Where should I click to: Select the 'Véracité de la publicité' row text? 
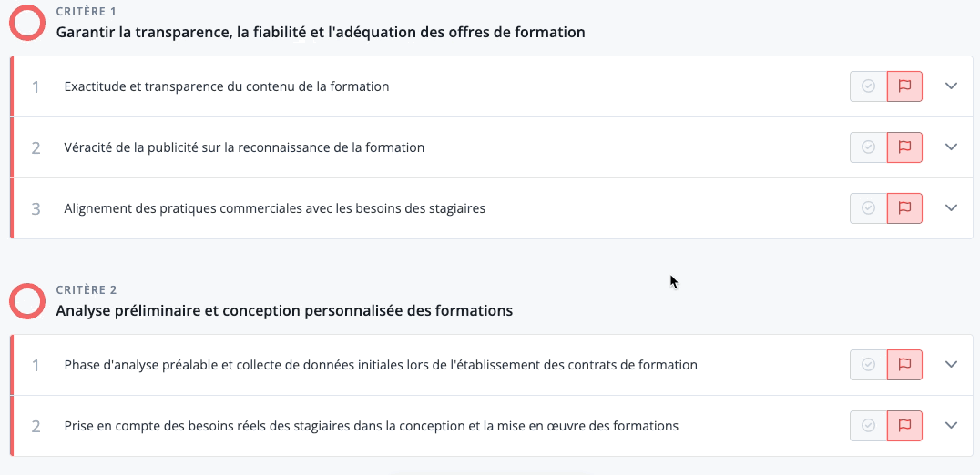point(244,147)
